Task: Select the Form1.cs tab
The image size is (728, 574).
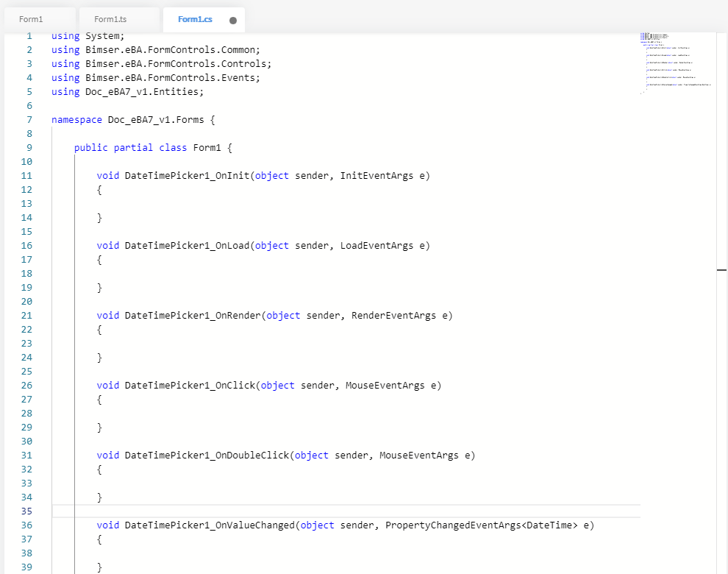Action: pos(195,19)
